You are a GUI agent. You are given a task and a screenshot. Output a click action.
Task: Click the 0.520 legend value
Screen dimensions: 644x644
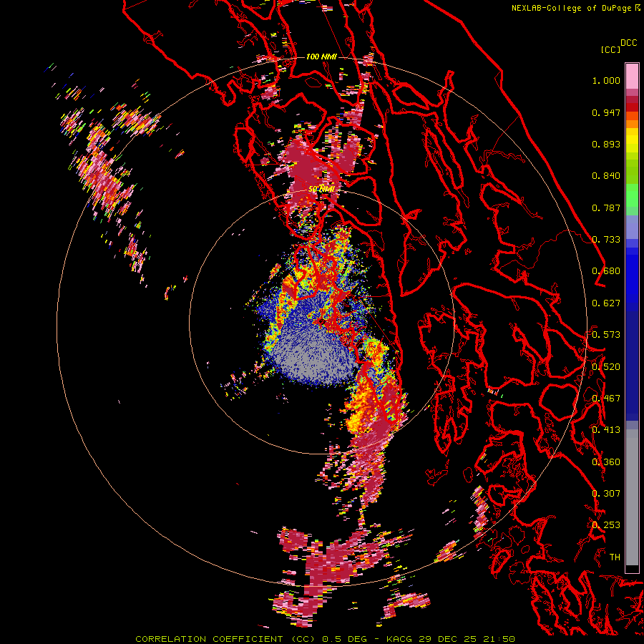[x=606, y=367]
